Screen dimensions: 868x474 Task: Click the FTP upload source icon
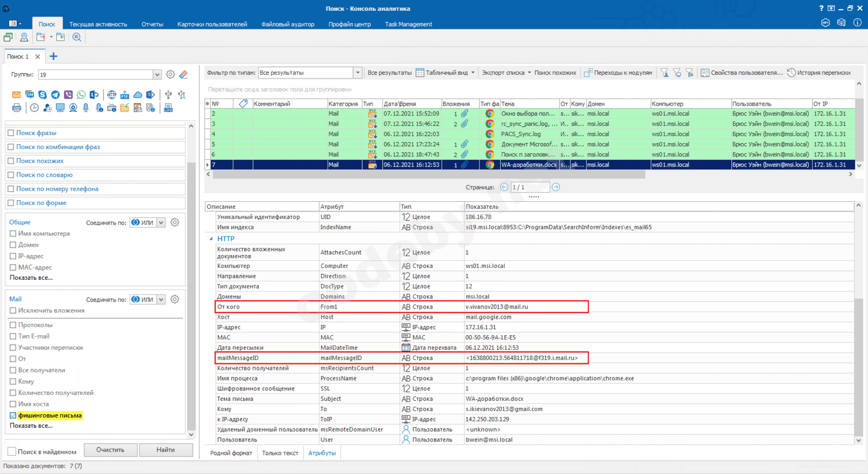[x=125, y=95]
